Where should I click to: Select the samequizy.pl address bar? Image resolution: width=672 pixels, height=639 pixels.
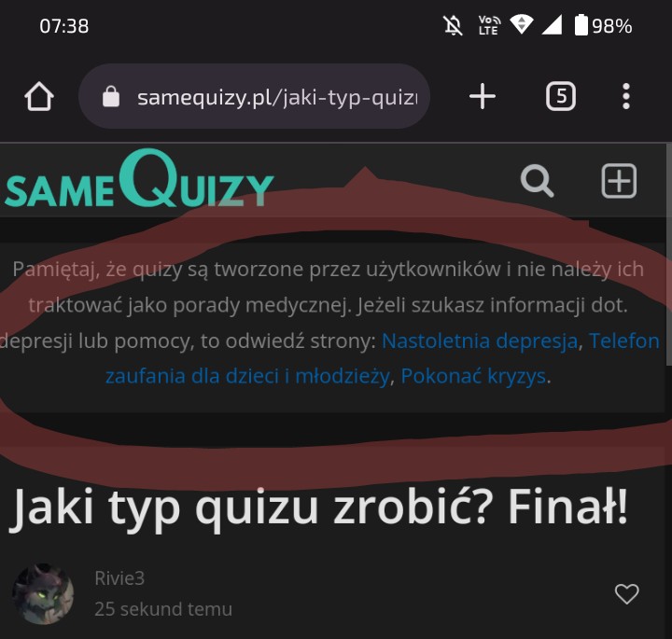[x=254, y=96]
